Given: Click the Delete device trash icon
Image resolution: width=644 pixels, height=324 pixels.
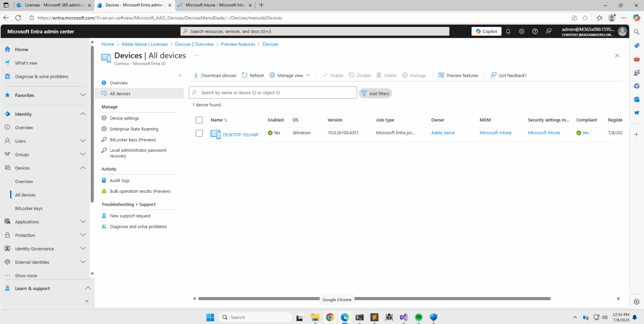Looking at the screenshot, I should pyautogui.click(x=379, y=75).
